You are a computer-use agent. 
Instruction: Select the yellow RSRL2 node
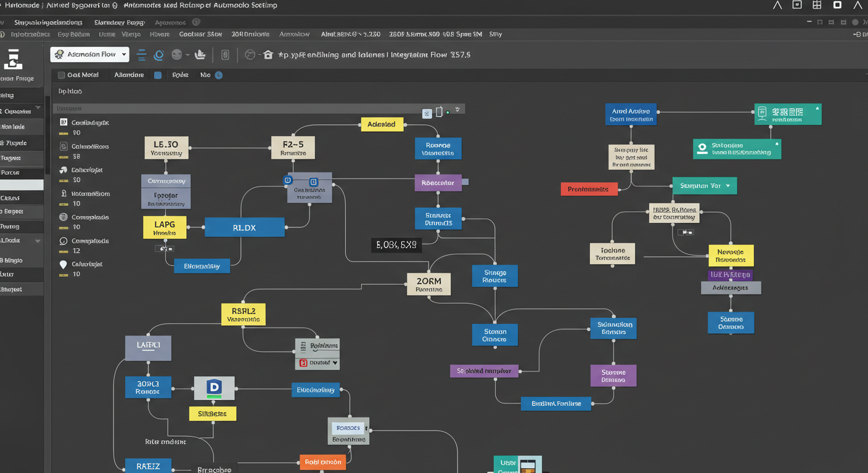[243, 314]
